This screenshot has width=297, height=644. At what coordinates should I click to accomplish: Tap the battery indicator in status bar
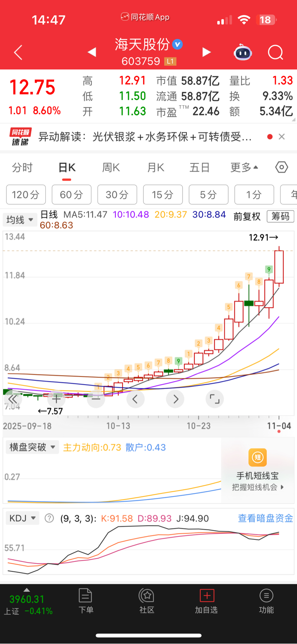tap(267, 20)
